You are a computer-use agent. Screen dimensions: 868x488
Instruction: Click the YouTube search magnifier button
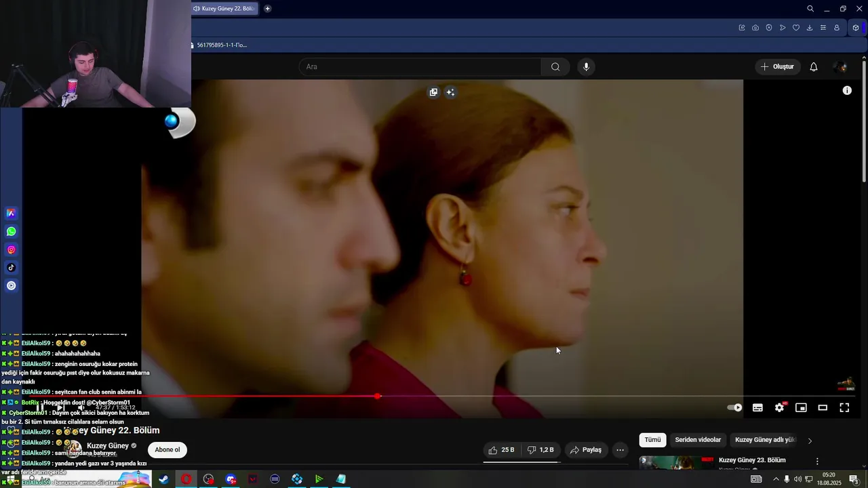(555, 66)
